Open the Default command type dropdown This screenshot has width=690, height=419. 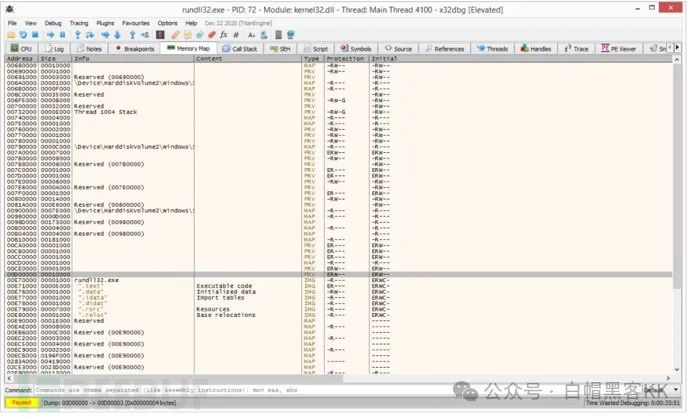click(660, 390)
